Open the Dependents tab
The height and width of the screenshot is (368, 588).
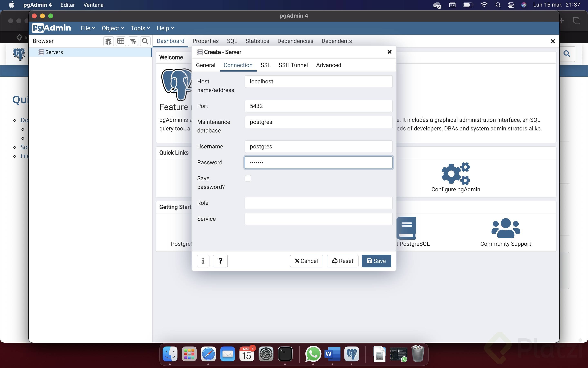(x=336, y=41)
